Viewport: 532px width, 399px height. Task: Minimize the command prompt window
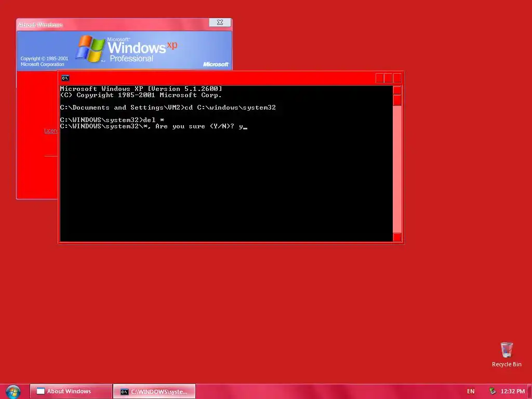click(x=380, y=78)
